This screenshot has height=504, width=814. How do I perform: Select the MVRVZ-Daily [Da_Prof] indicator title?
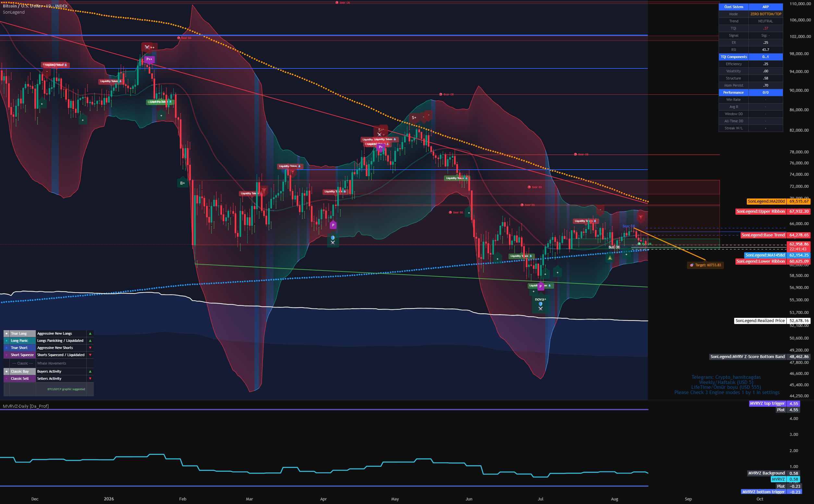tap(26, 406)
